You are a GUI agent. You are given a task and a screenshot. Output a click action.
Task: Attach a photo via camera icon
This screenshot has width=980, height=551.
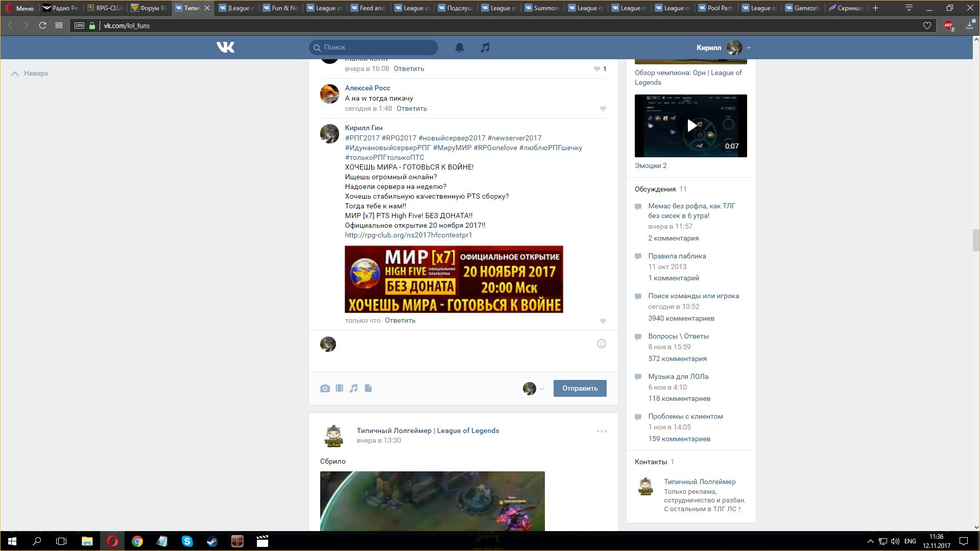pos(325,389)
